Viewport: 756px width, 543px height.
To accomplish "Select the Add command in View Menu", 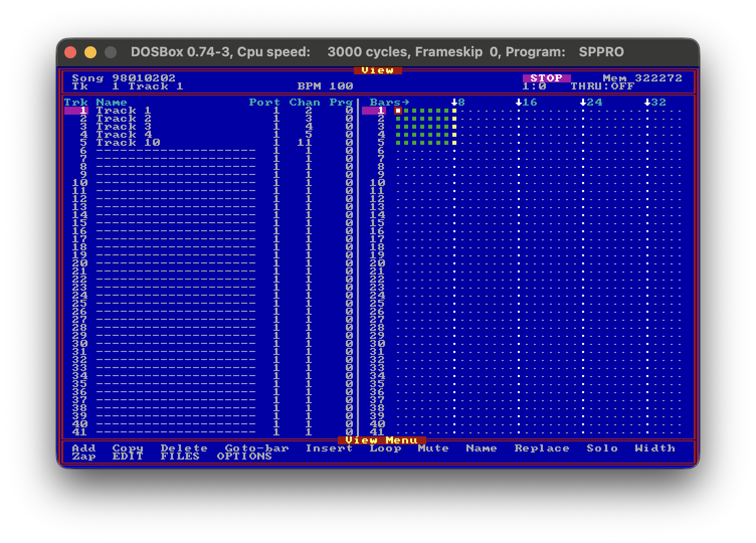I will pos(83,448).
